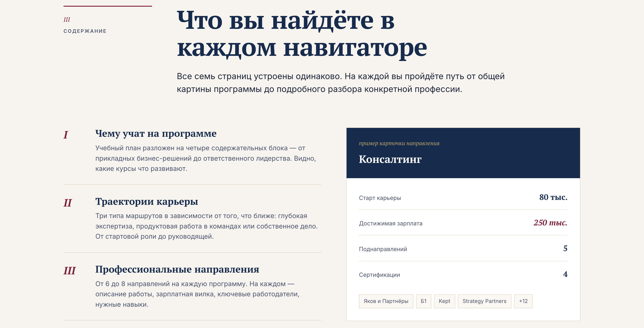The height and width of the screenshot is (328, 644).
Task: Click the 'пример карточки направления' caption
Action: pyautogui.click(x=399, y=143)
